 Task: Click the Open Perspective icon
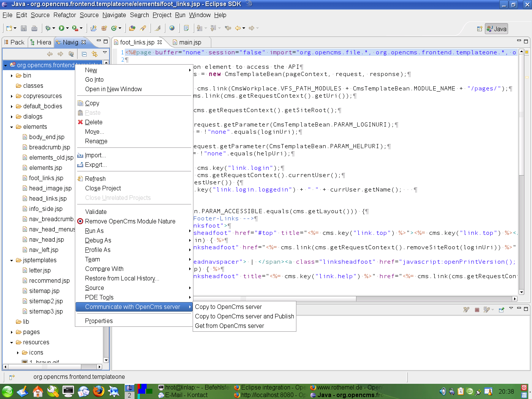[480, 29]
